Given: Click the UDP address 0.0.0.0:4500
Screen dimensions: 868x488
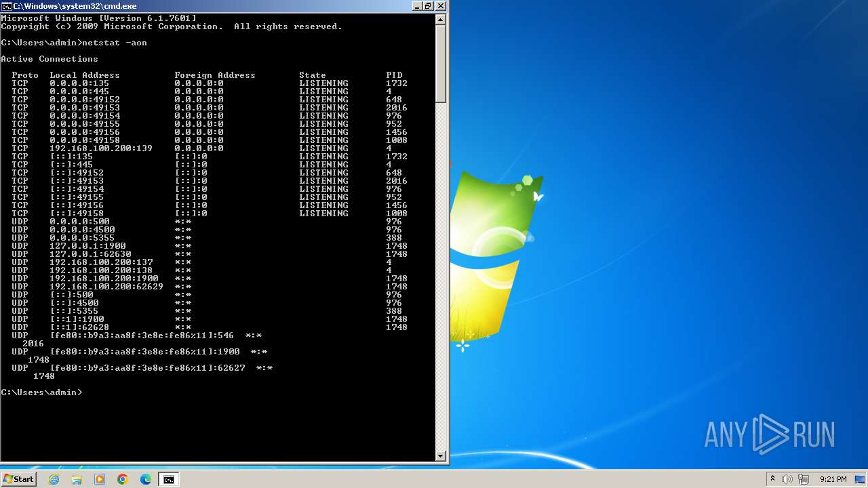Looking at the screenshot, I should 82,230.
